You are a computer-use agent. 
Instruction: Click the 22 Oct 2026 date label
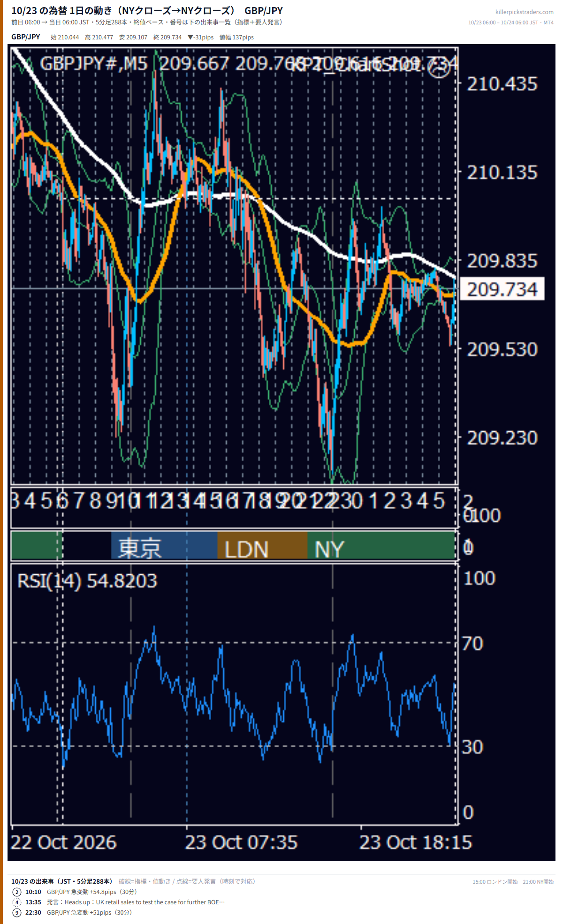(x=63, y=842)
